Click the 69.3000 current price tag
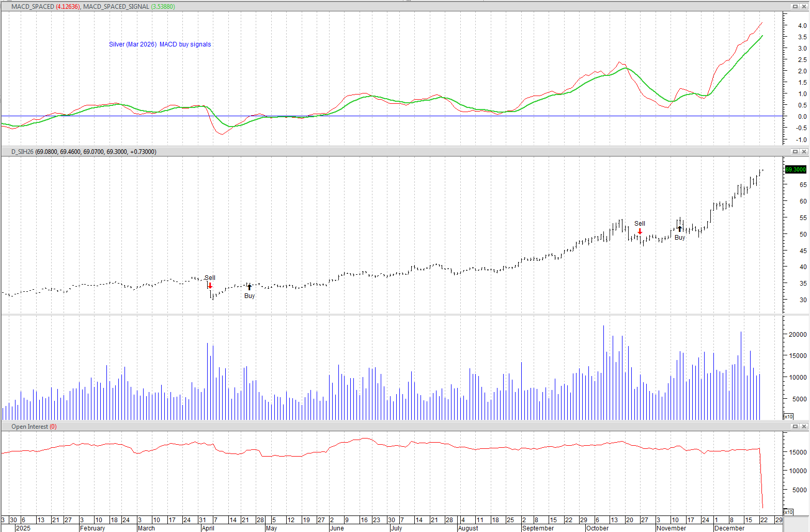Image resolution: width=810 pixels, height=532 pixels. (x=796, y=169)
